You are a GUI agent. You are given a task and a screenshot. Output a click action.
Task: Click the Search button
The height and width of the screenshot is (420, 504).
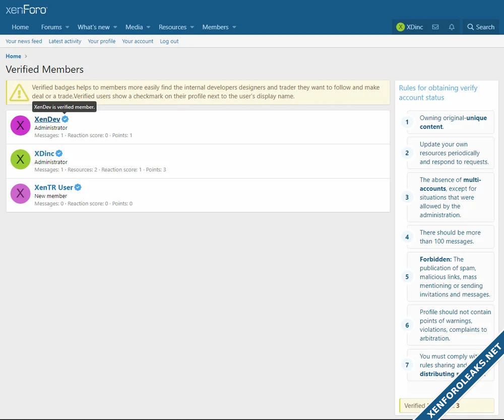point(480,27)
